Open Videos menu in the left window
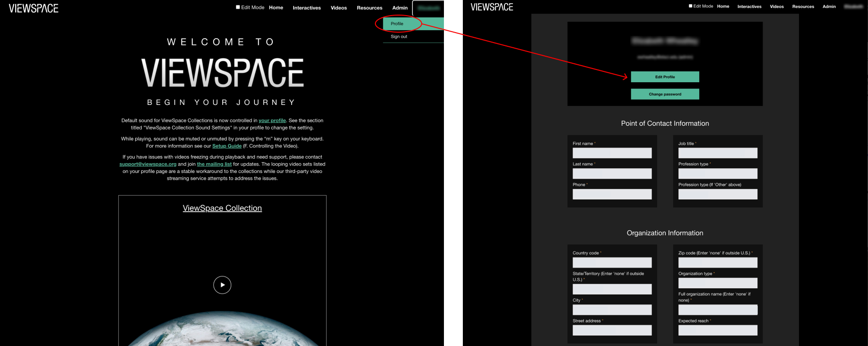868x346 pixels. [339, 8]
